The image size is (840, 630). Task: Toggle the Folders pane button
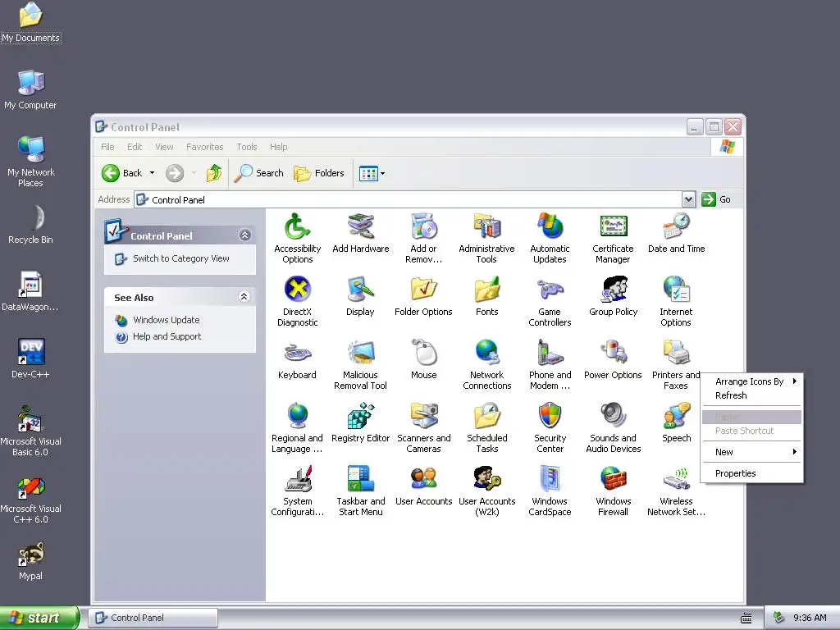point(319,173)
